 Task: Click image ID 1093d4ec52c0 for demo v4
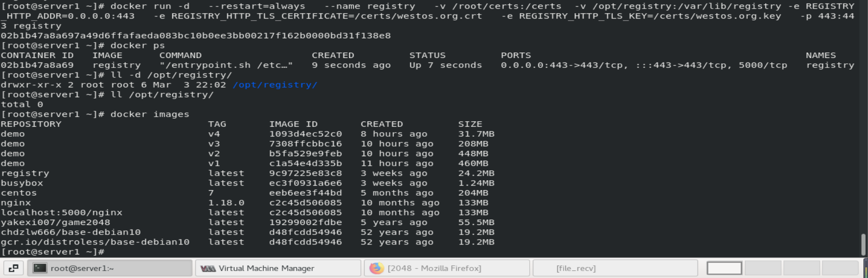[x=305, y=134]
